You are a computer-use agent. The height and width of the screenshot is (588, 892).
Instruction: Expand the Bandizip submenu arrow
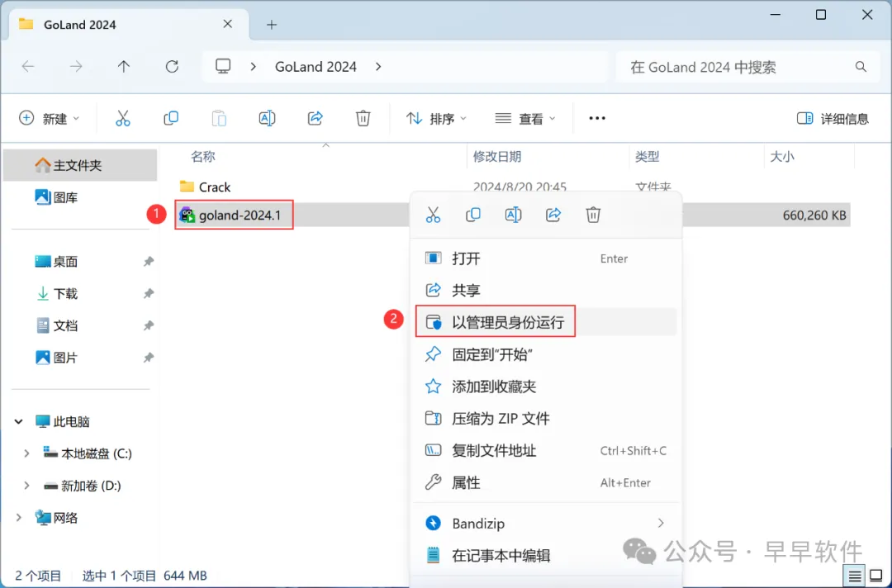coord(661,524)
